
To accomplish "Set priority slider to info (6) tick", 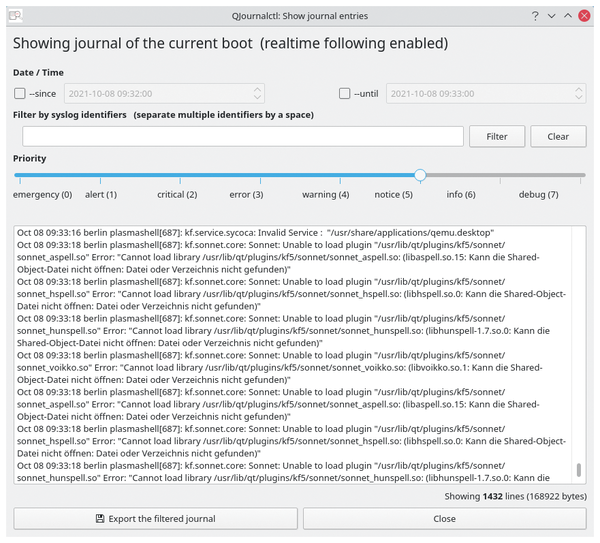I will [x=500, y=180].
